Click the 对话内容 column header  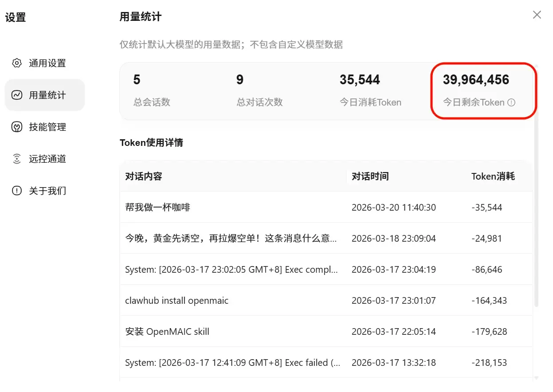coord(144,176)
